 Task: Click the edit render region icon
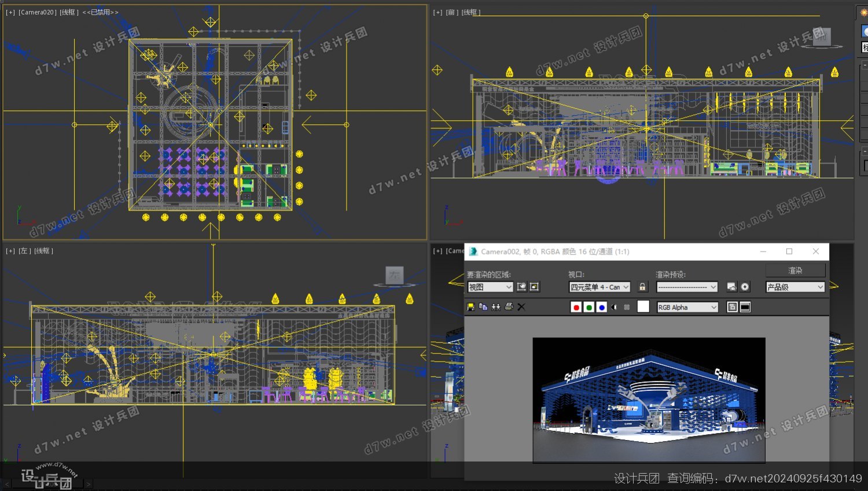[x=521, y=287]
